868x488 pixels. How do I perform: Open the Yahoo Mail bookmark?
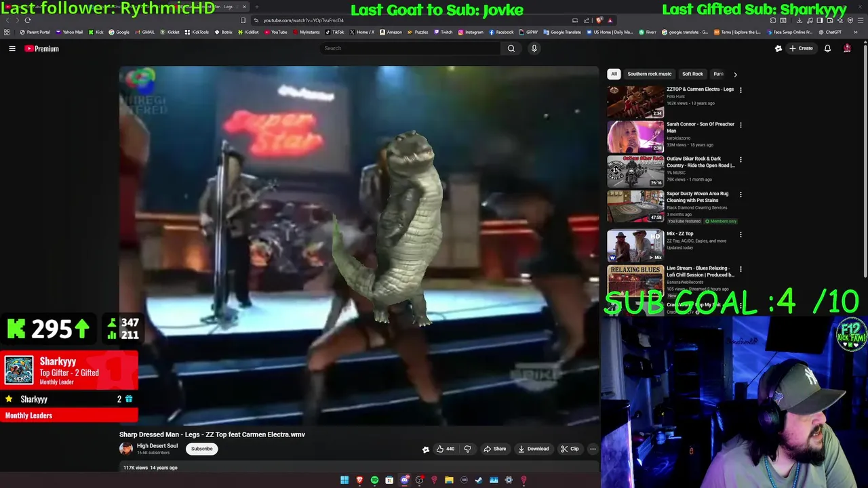(69, 32)
